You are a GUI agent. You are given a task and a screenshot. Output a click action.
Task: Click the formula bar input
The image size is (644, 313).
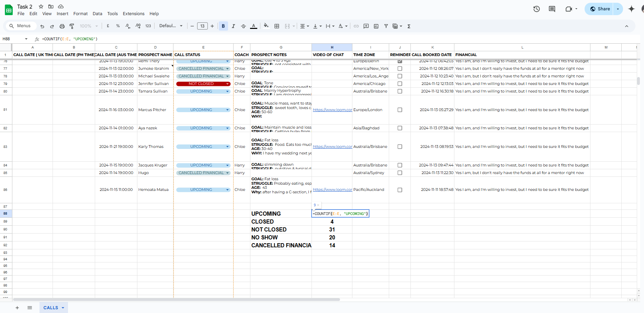click(340, 39)
